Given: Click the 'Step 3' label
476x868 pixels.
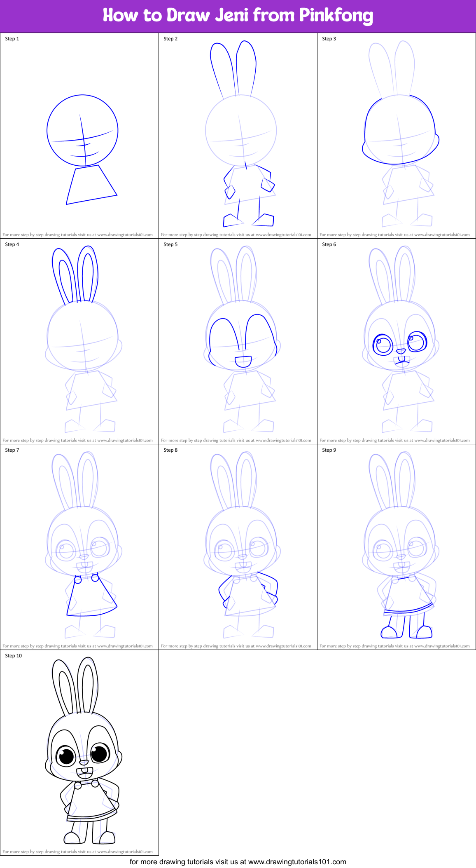Looking at the screenshot, I should (329, 39).
